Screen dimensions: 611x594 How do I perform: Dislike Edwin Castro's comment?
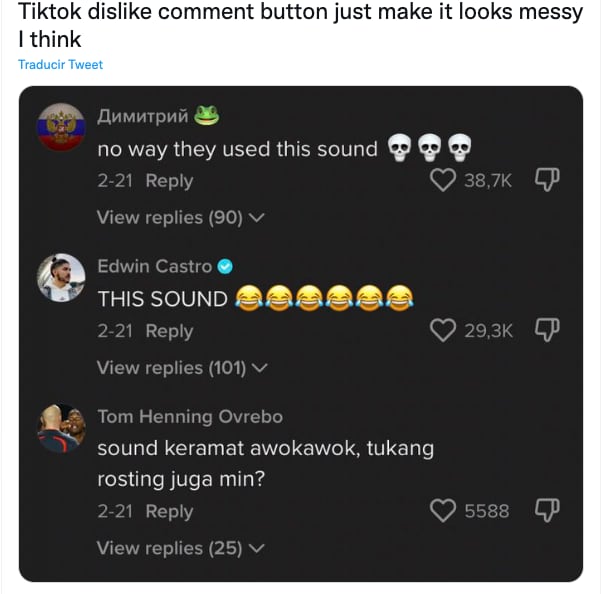coord(546,330)
